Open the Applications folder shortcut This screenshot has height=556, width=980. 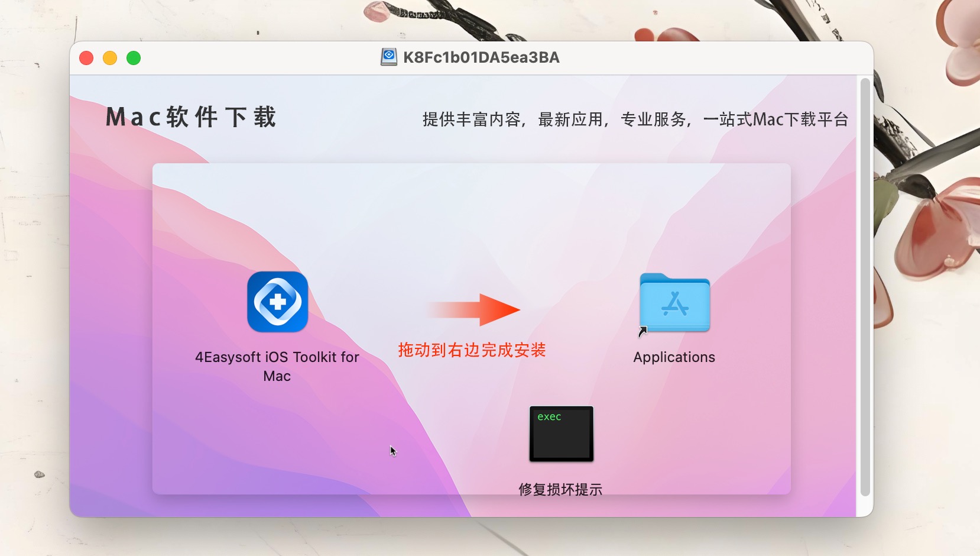[674, 303]
